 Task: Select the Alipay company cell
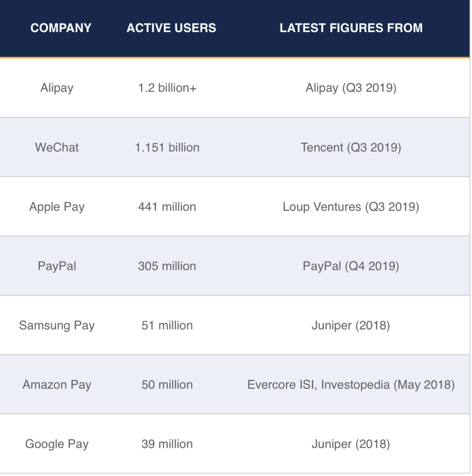(x=57, y=88)
